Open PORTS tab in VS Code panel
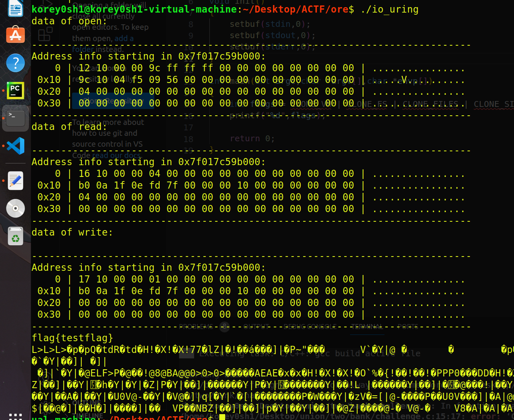The height and width of the screenshot is (420, 514). pyautogui.click(x=408, y=327)
